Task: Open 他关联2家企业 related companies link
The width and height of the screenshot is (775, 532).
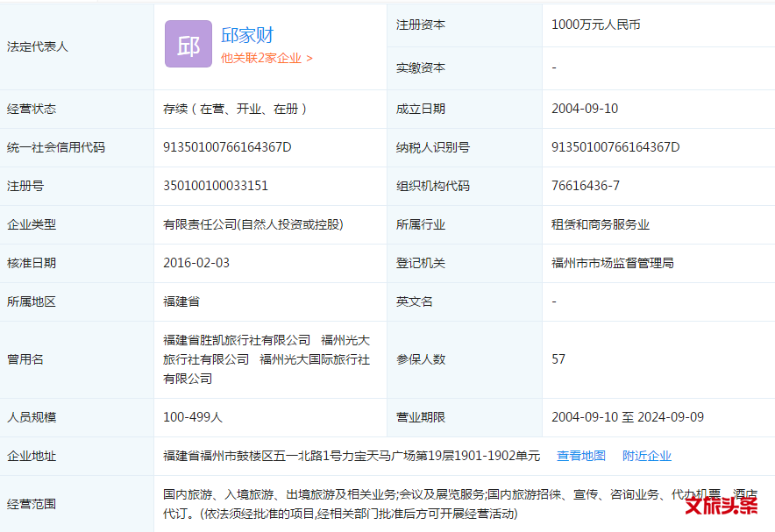Action: (267, 59)
